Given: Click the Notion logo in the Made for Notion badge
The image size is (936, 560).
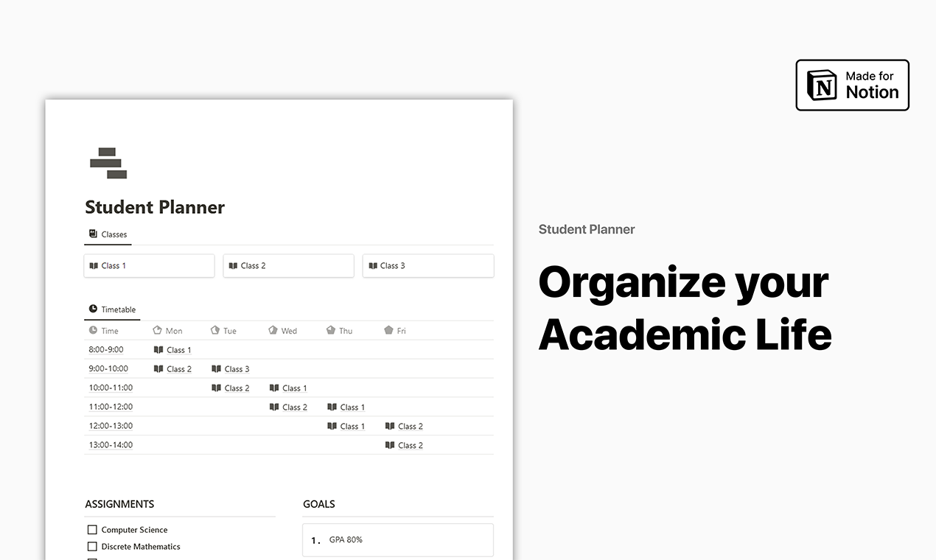Looking at the screenshot, I should (820, 85).
